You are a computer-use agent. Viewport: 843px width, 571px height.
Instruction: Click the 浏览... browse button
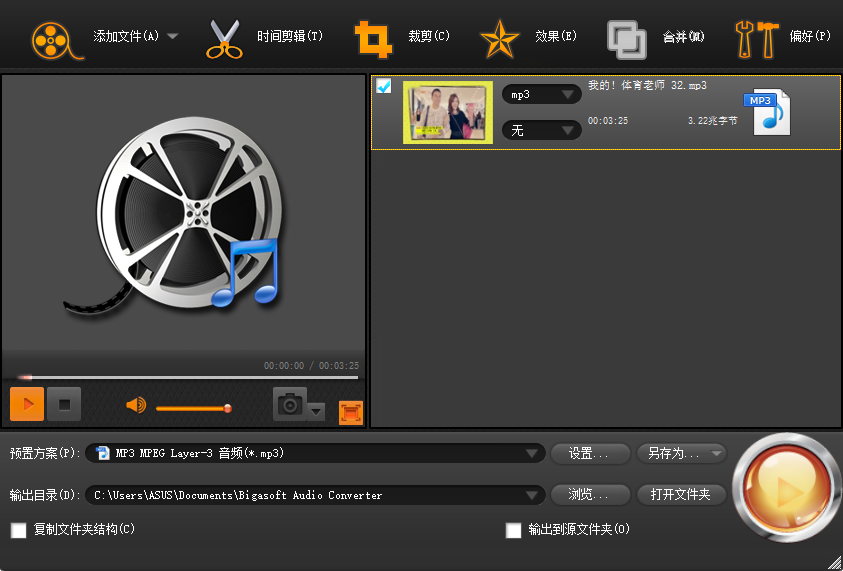point(590,495)
